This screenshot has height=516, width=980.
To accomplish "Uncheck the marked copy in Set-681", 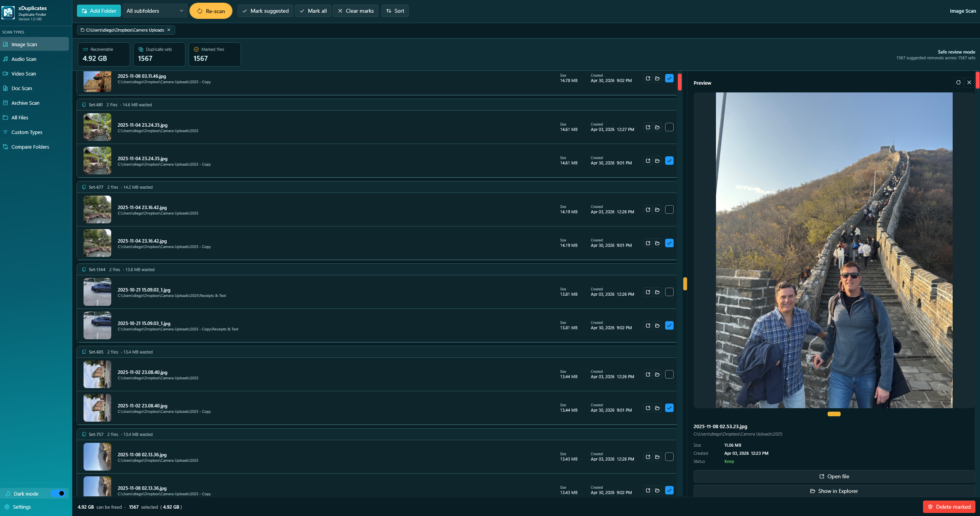I will (669, 161).
